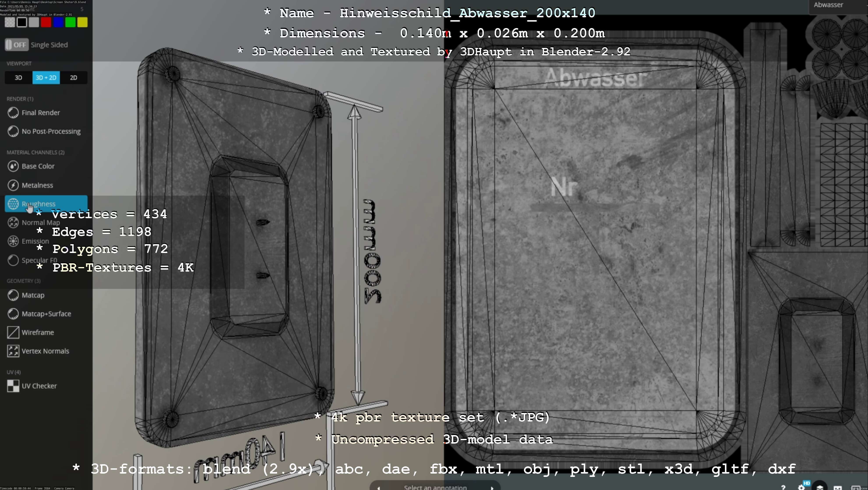Click the Roughness channel button

[46, 204]
